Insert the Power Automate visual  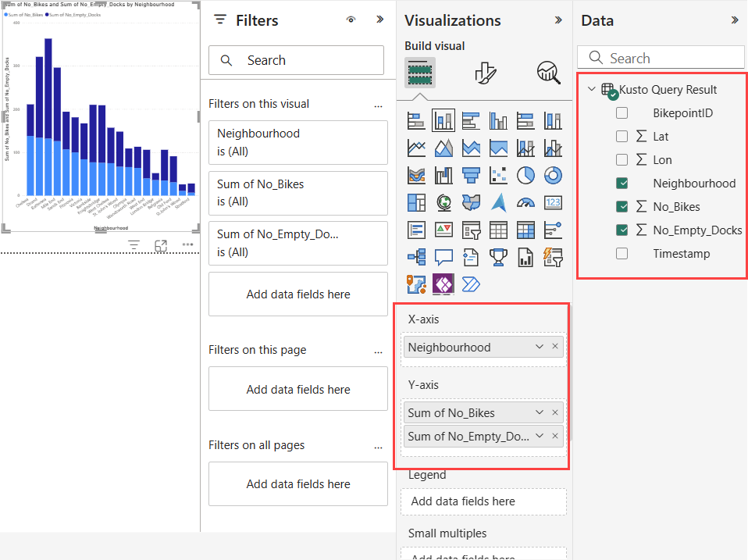coord(471,285)
